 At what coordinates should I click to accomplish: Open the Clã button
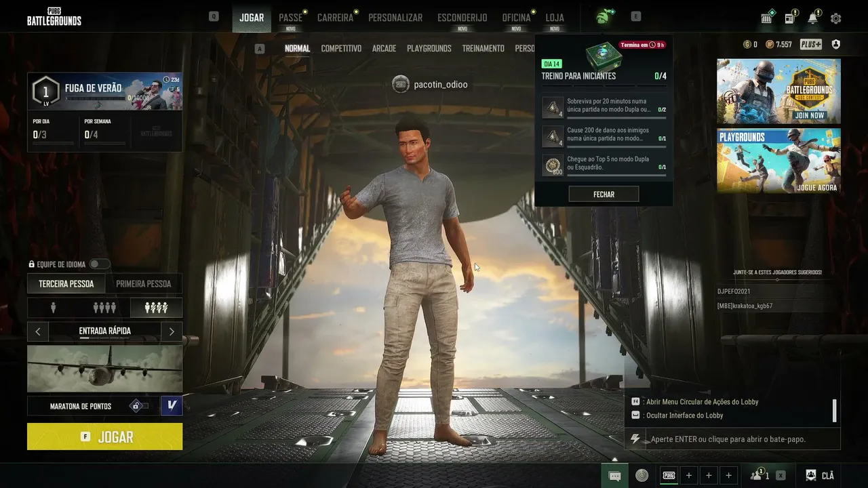pyautogui.click(x=820, y=475)
